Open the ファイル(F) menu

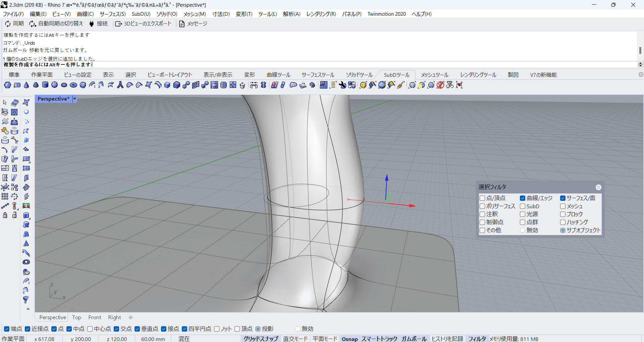pos(13,14)
